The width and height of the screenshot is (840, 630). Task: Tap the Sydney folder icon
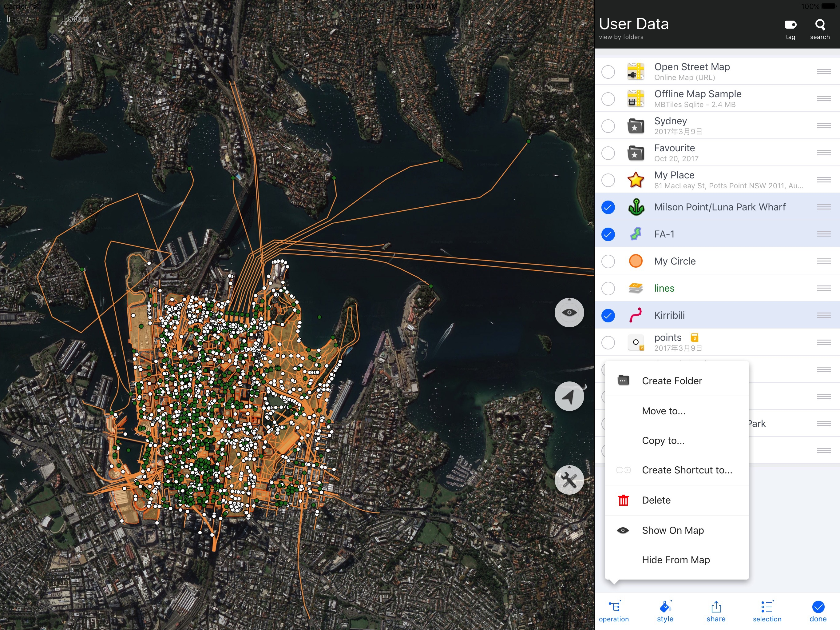635,126
